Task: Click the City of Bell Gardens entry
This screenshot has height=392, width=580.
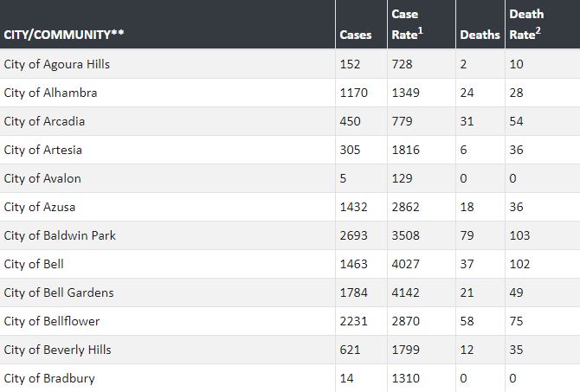Action: (59, 292)
